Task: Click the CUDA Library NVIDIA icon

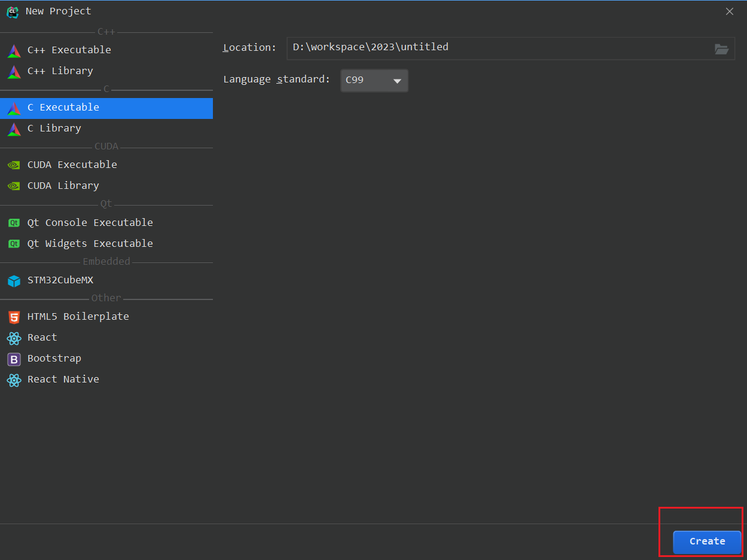Action: (14, 186)
